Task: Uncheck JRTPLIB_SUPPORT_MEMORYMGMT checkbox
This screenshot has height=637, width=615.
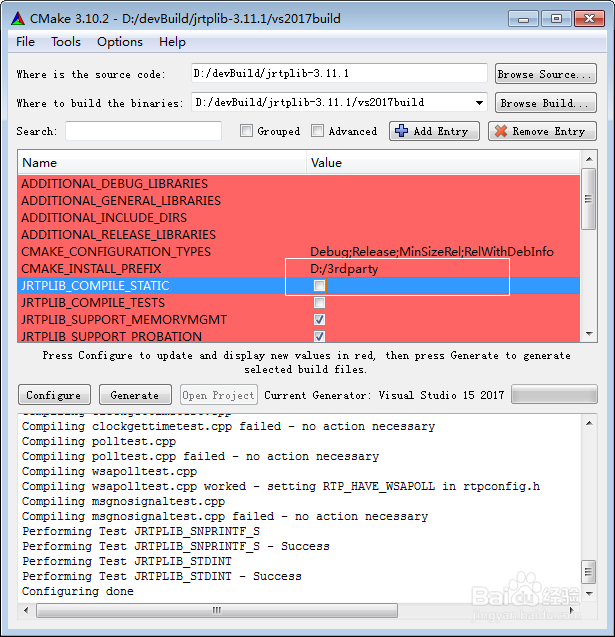Action: (319, 320)
